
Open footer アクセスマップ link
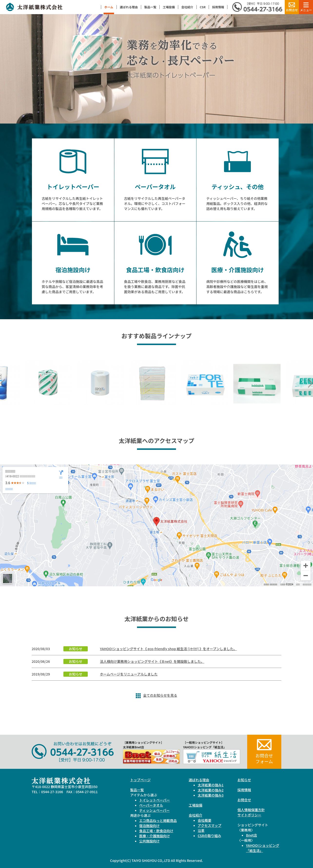210,826
